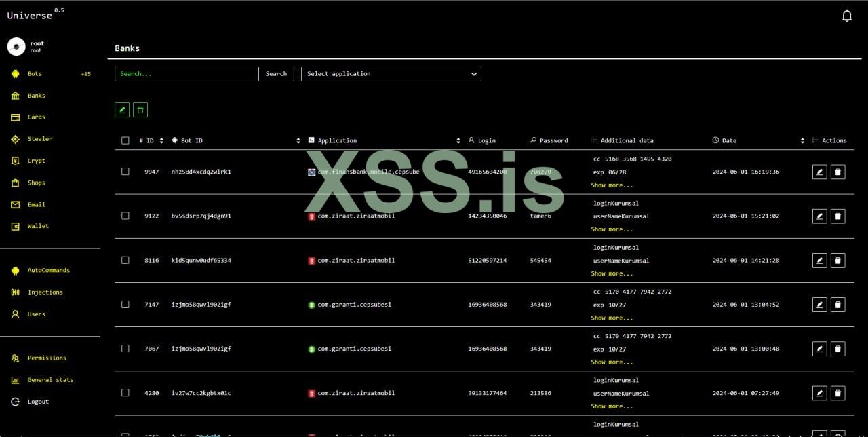868x437 pixels.
Task: Click the green trash bulk-delete button
Action: pos(140,110)
